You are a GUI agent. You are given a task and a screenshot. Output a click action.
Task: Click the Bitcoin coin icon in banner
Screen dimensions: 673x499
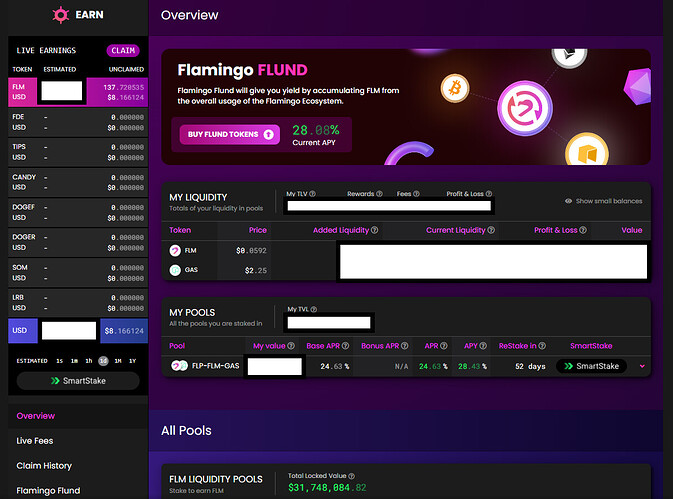(x=455, y=88)
